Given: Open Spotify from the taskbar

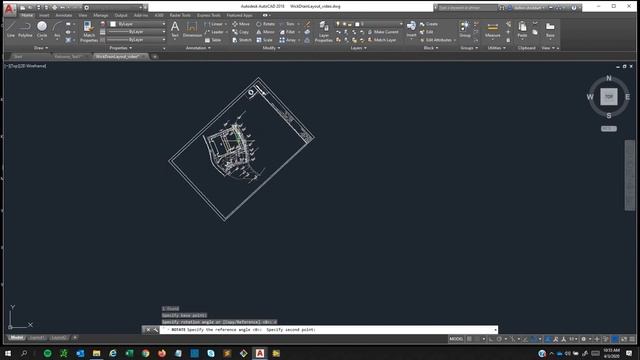Looking at the screenshot, I should tap(47, 353).
